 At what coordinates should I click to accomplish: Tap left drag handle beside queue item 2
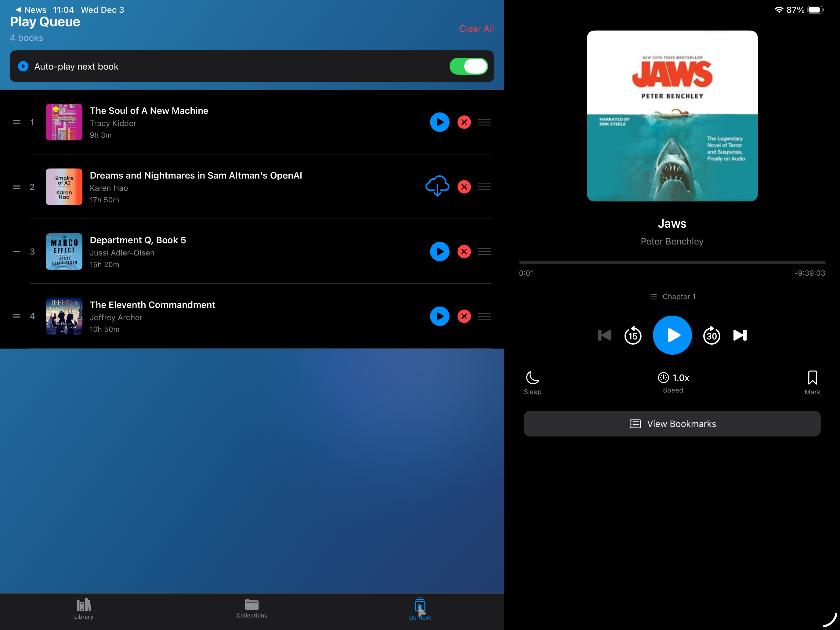tap(17, 187)
